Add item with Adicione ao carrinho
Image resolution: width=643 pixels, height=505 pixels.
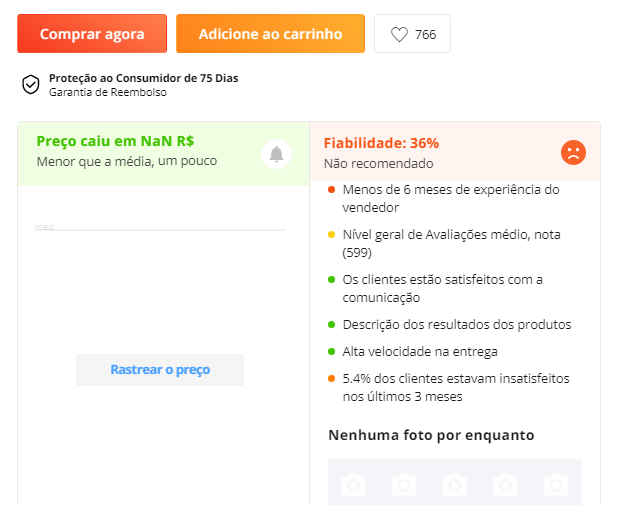tap(270, 34)
